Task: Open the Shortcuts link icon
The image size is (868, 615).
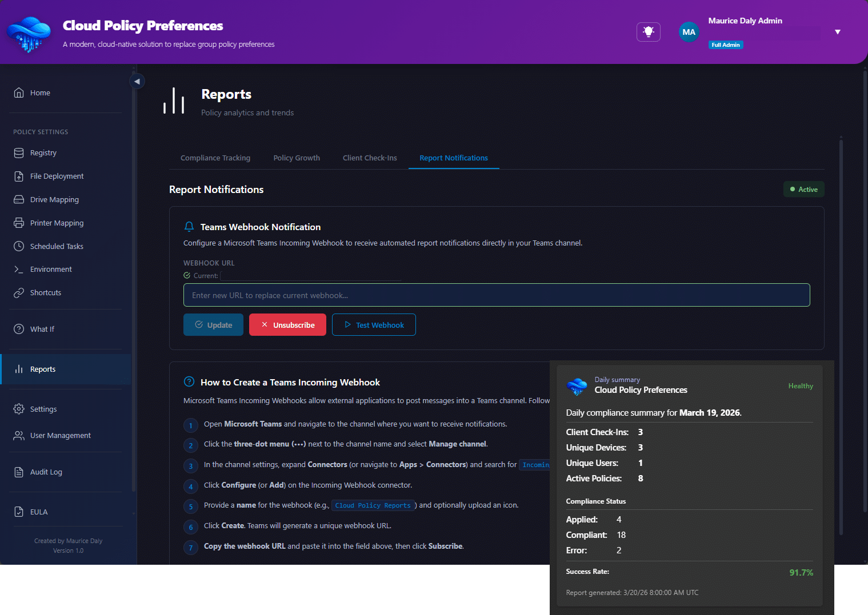Action: [19, 293]
